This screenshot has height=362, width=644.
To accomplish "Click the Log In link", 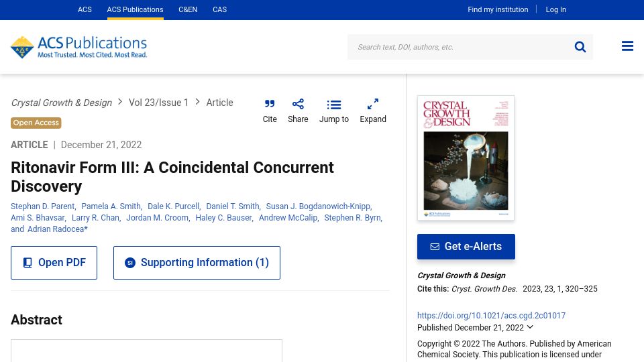I will (x=555, y=9).
